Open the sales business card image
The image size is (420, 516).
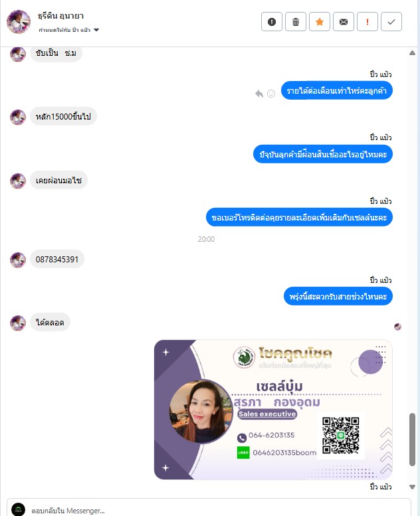pos(273,409)
